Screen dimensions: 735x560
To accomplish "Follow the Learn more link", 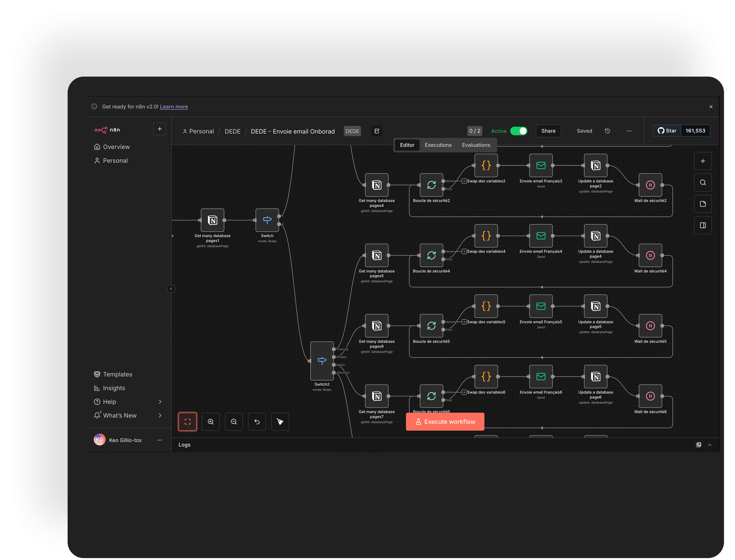I will [x=174, y=107].
